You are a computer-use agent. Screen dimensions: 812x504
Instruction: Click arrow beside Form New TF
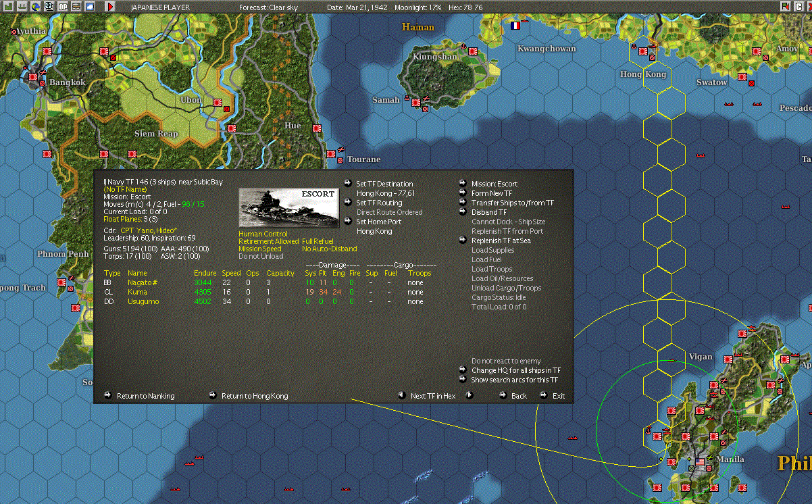(x=463, y=193)
